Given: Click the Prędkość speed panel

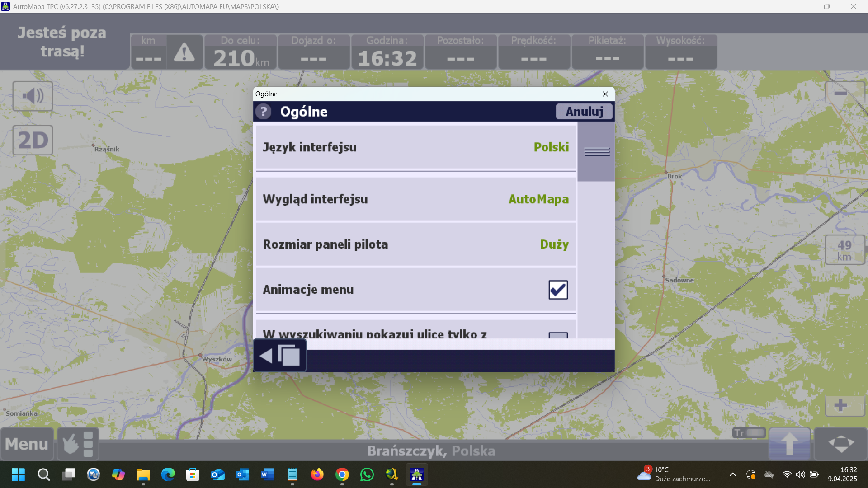Looking at the screenshot, I should [534, 52].
